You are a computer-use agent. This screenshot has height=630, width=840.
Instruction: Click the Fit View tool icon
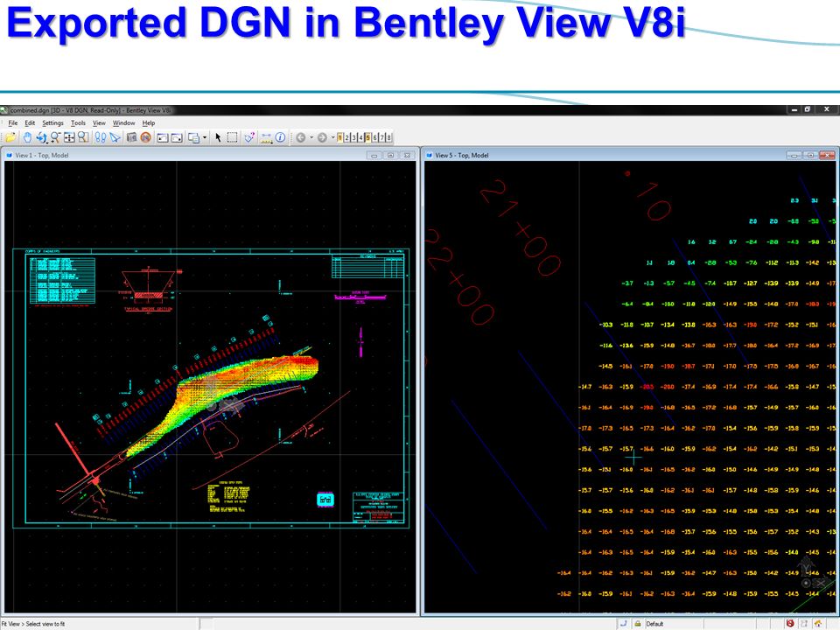tap(69, 137)
